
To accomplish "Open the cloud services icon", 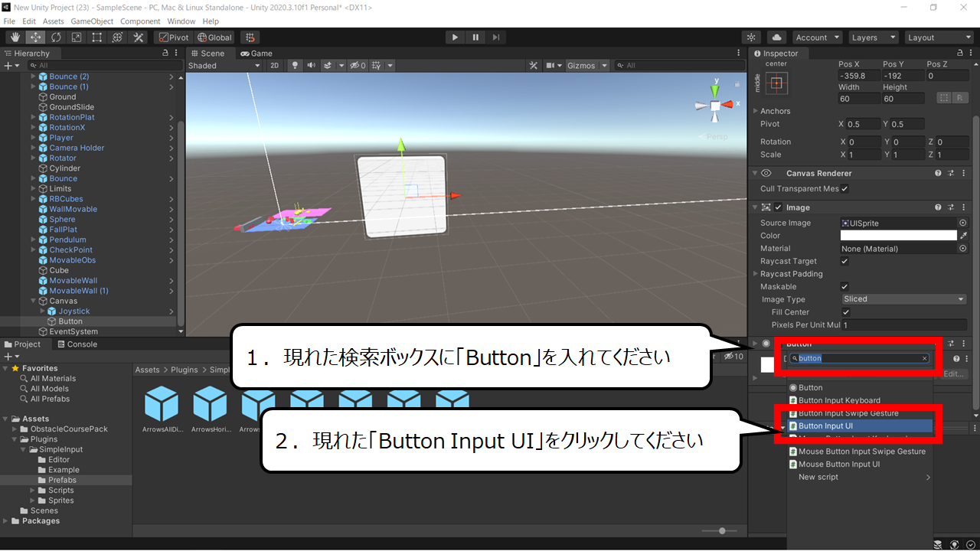I will (x=776, y=37).
